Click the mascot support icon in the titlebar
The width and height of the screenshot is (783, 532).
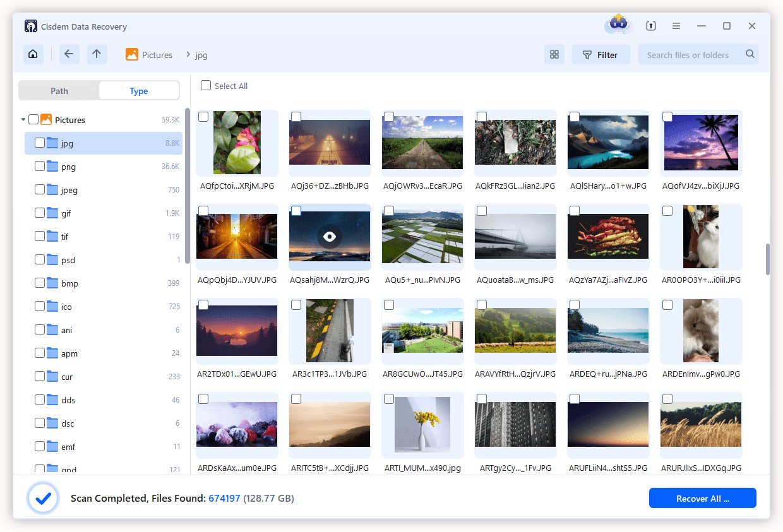tap(617, 25)
